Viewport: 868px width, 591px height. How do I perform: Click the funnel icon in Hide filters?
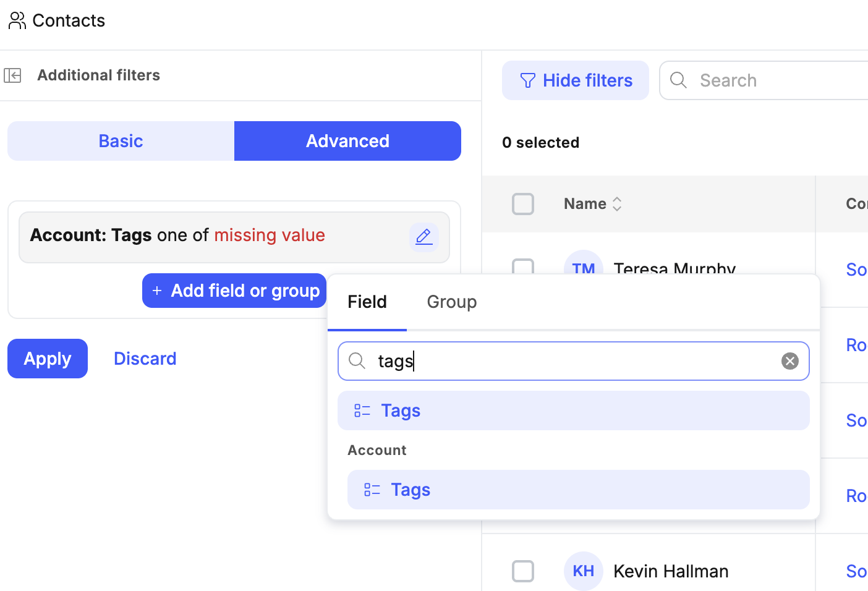[527, 80]
